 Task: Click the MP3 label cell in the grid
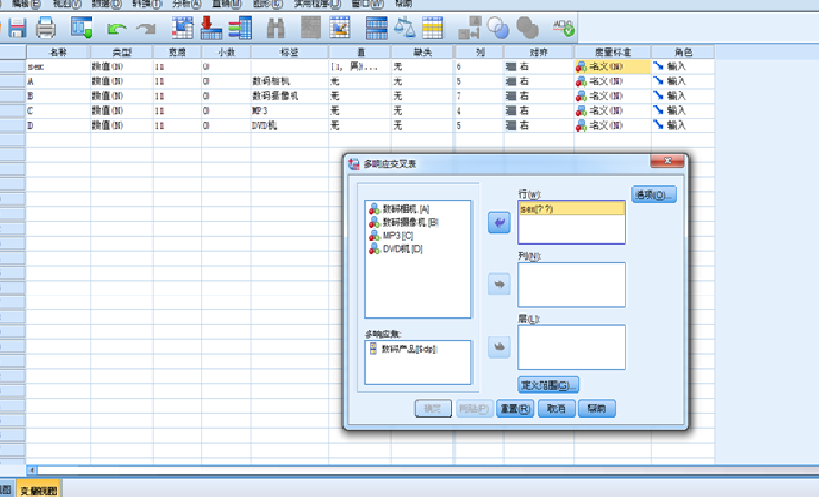coord(289,111)
